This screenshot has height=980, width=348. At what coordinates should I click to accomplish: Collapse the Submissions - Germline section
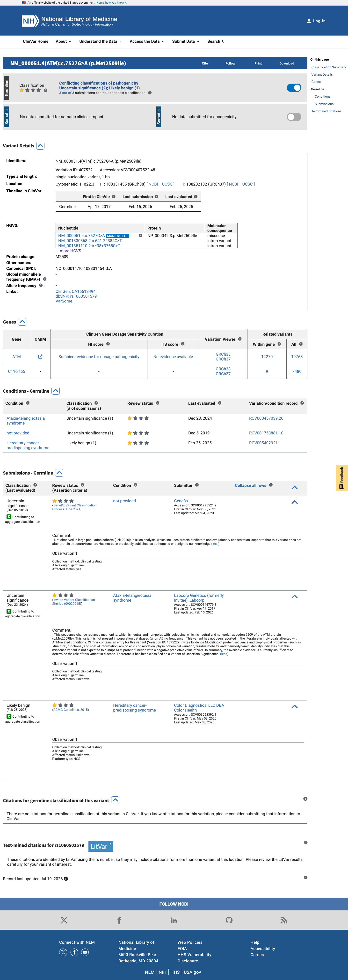[x=59, y=473]
